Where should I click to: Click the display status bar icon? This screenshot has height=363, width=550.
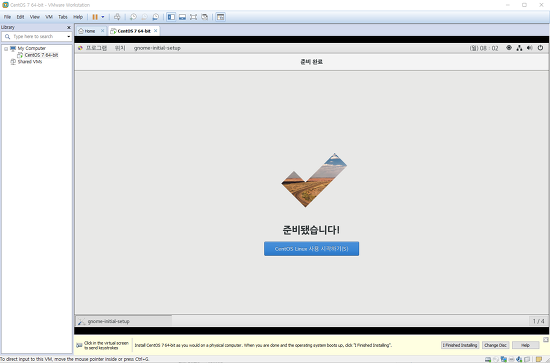527,359
